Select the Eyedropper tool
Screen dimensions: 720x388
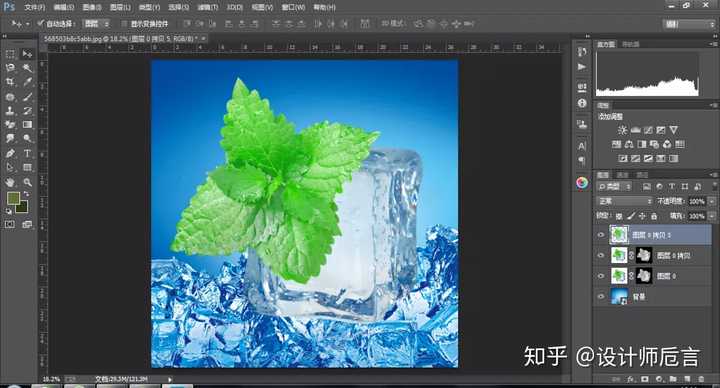pos(28,82)
